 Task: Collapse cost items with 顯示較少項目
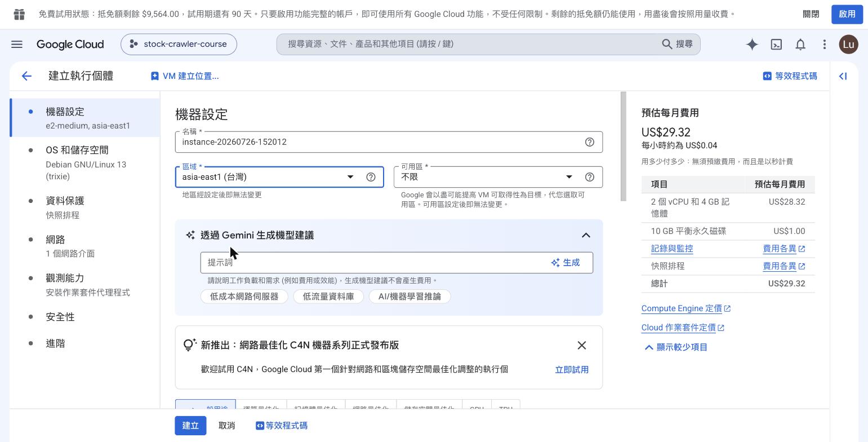(676, 347)
